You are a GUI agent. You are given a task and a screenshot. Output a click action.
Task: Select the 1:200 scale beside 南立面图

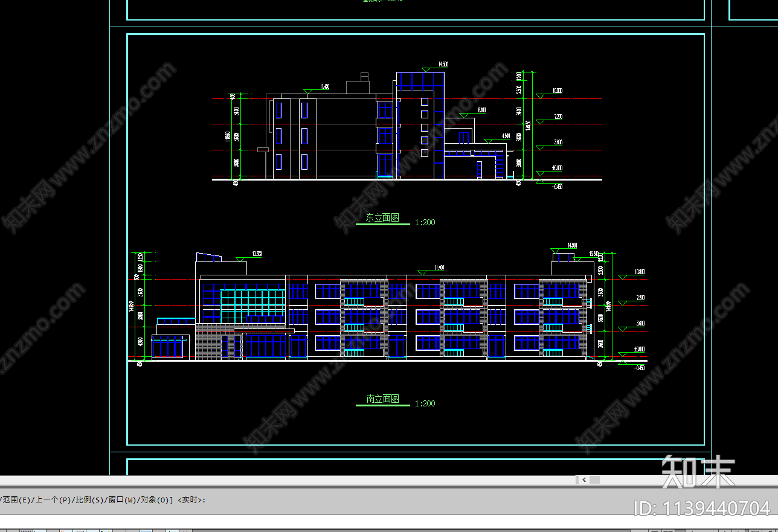(x=425, y=403)
